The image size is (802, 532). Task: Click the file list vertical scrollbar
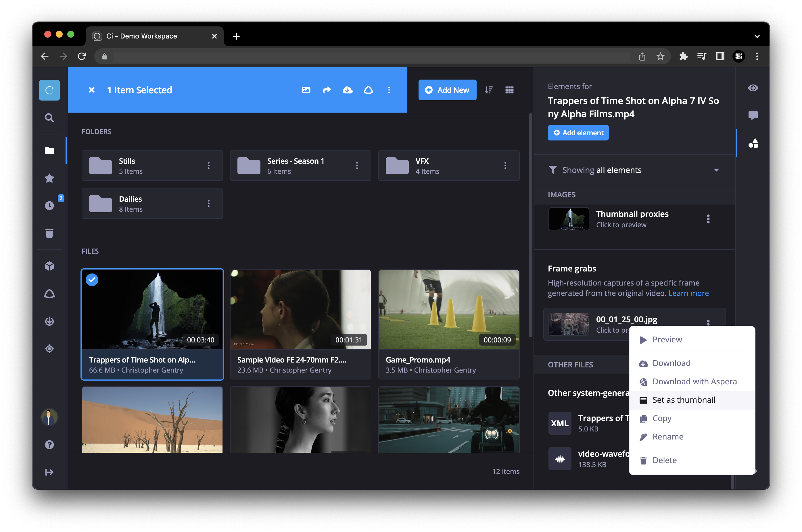tap(530, 225)
